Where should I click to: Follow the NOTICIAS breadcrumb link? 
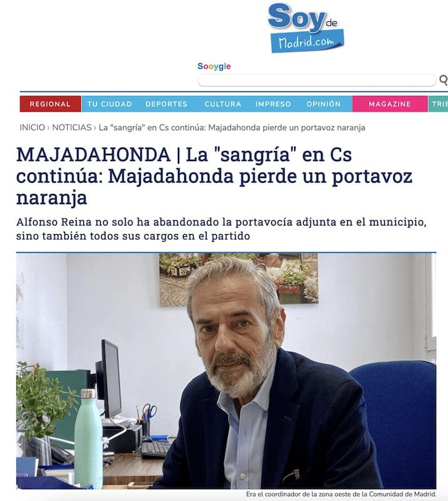72,128
